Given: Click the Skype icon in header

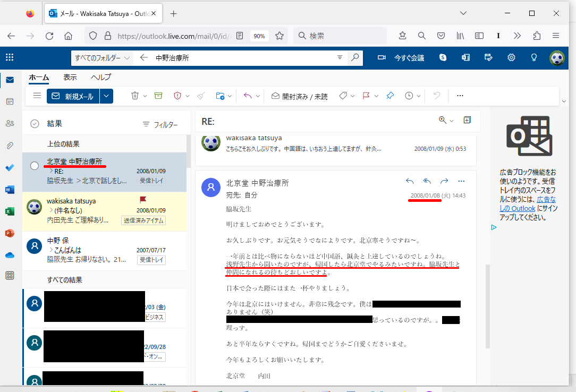Looking at the screenshot, I should (x=443, y=58).
